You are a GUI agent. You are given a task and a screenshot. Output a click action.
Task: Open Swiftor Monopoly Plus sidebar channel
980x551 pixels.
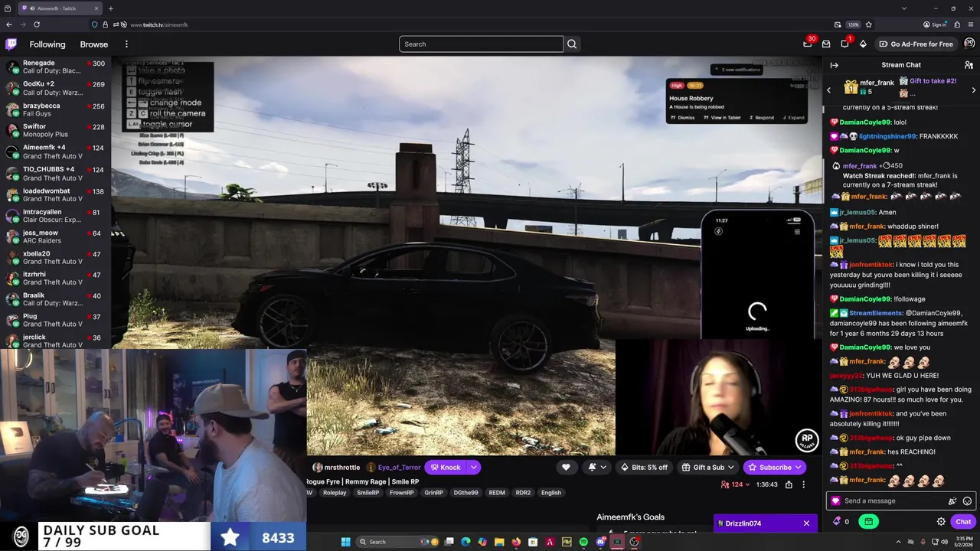click(x=55, y=130)
